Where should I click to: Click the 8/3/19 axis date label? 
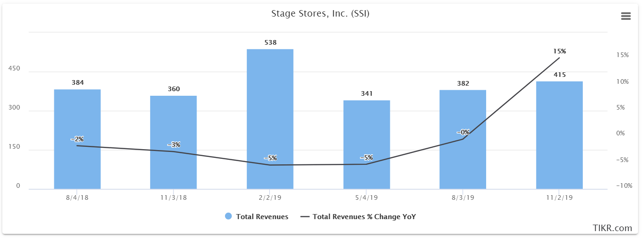click(x=463, y=197)
